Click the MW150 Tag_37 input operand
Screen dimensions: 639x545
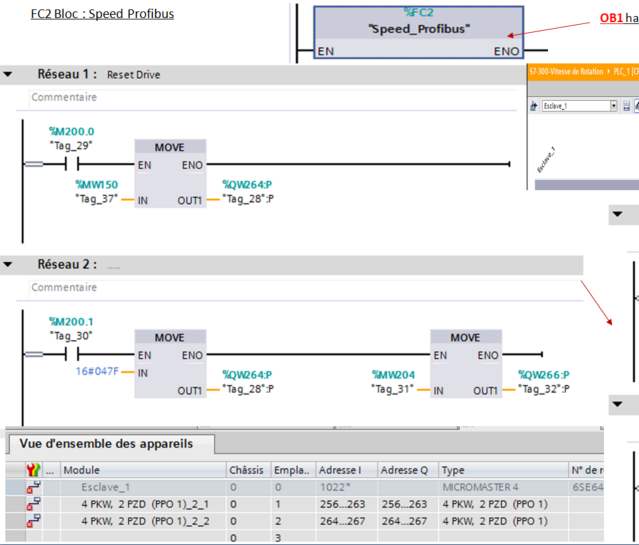tap(96, 192)
